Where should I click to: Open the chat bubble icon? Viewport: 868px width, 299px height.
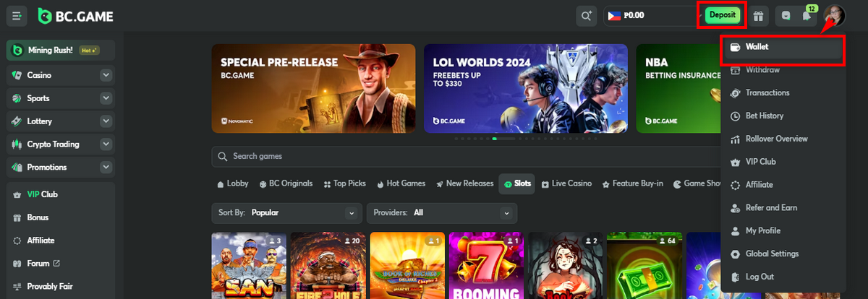click(786, 16)
